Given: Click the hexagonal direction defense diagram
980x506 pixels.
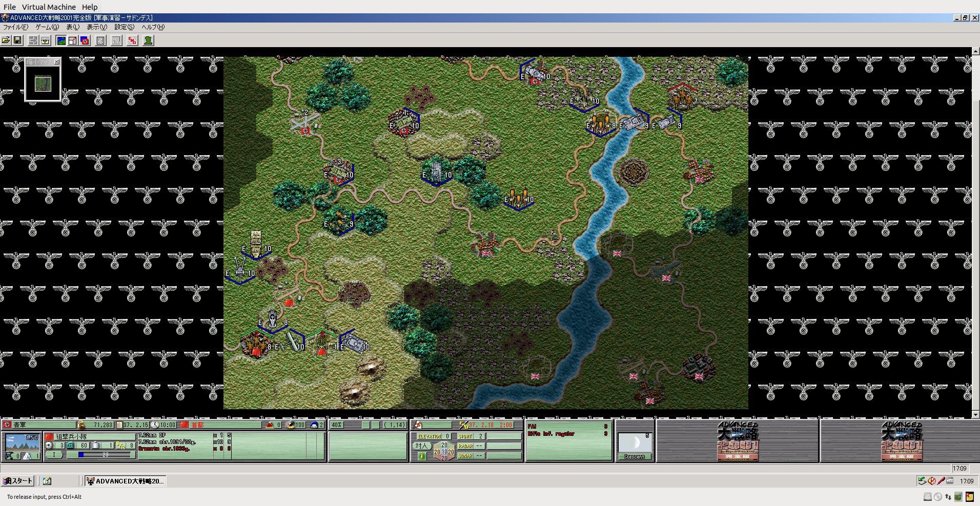Looking at the screenshot, I should coord(443,451).
